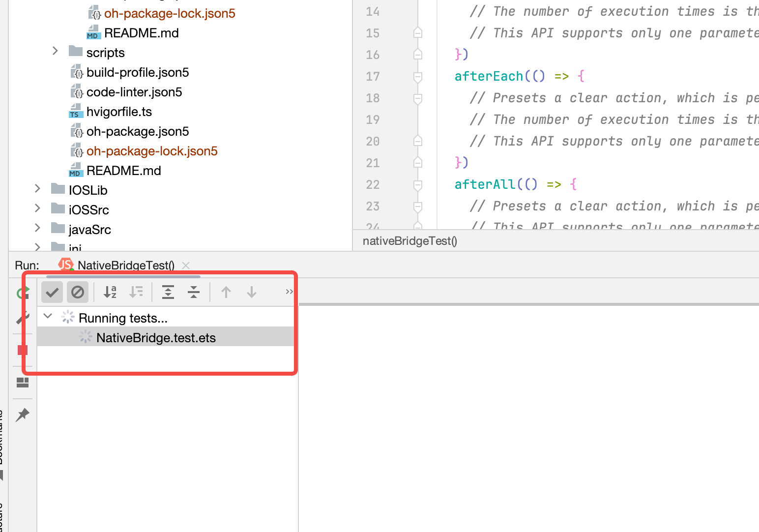The width and height of the screenshot is (759, 532).
Task: Go to previous failed test arrow
Action: coord(226,292)
